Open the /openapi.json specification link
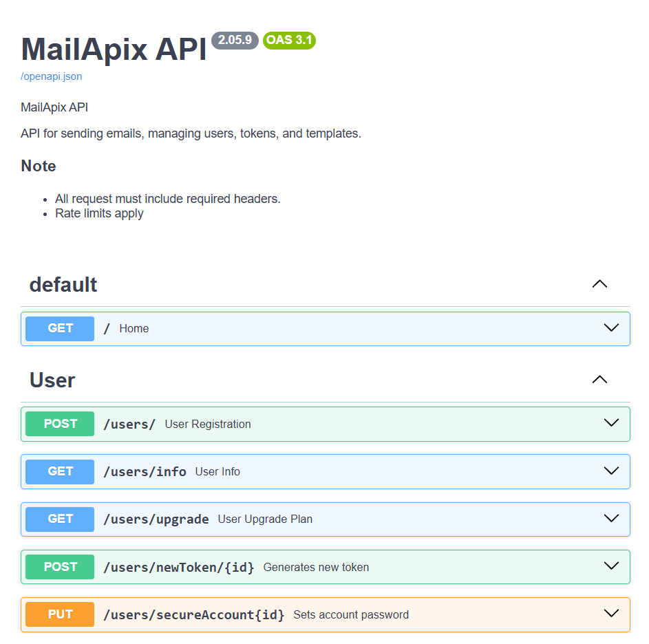The height and width of the screenshot is (644, 649). (x=51, y=76)
